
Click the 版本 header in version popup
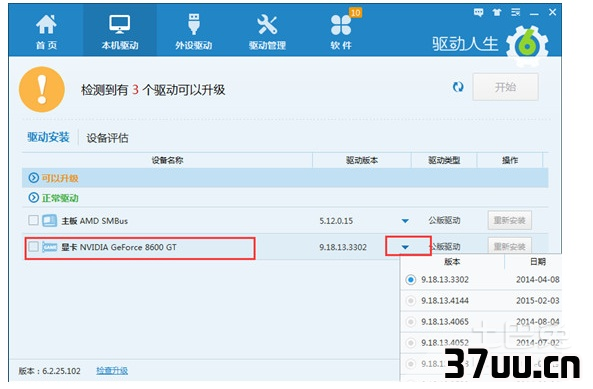pyautogui.click(x=452, y=262)
